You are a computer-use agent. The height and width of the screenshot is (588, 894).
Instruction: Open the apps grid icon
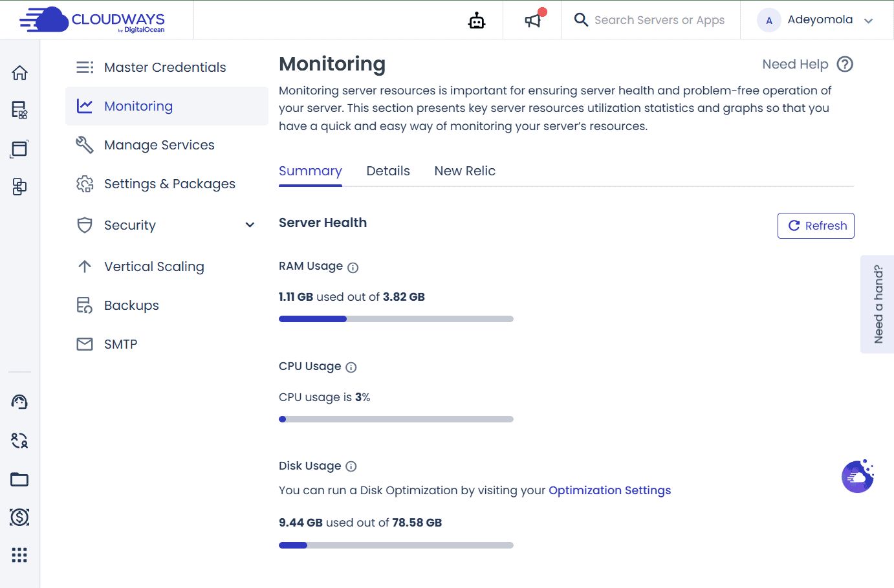pyautogui.click(x=19, y=555)
